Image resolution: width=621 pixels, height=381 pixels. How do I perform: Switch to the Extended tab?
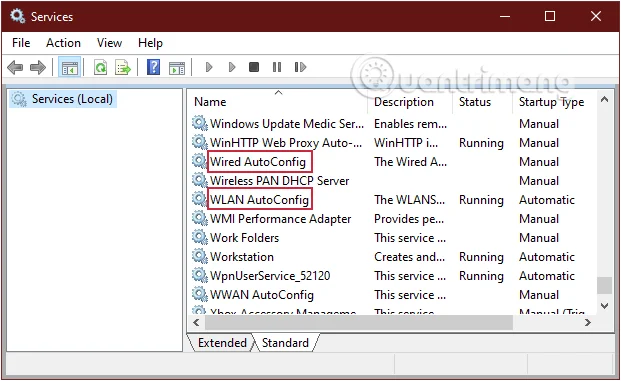tap(222, 343)
